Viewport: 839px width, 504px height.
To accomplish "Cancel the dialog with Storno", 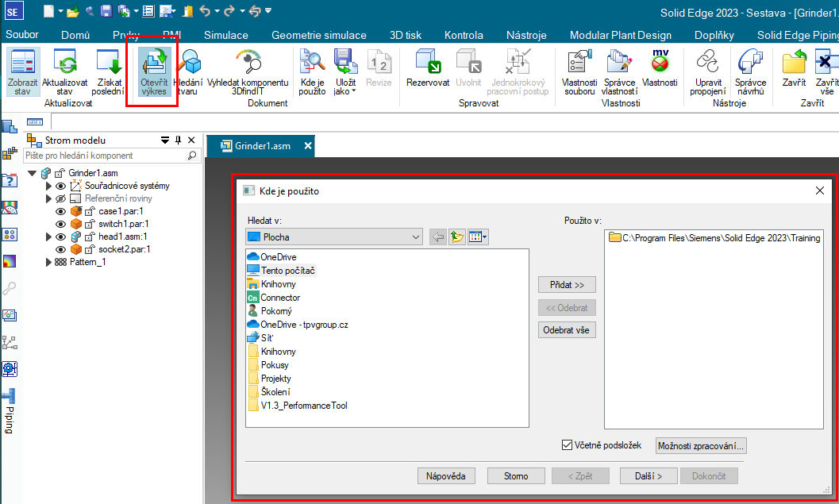I will click(x=516, y=476).
